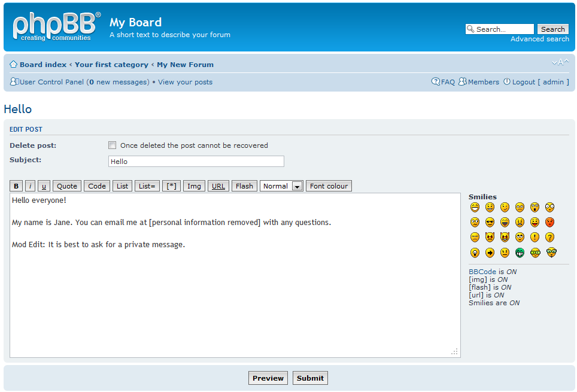Open the Font colour picker
This screenshot has height=392, width=577.
pyautogui.click(x=329, y=186)
